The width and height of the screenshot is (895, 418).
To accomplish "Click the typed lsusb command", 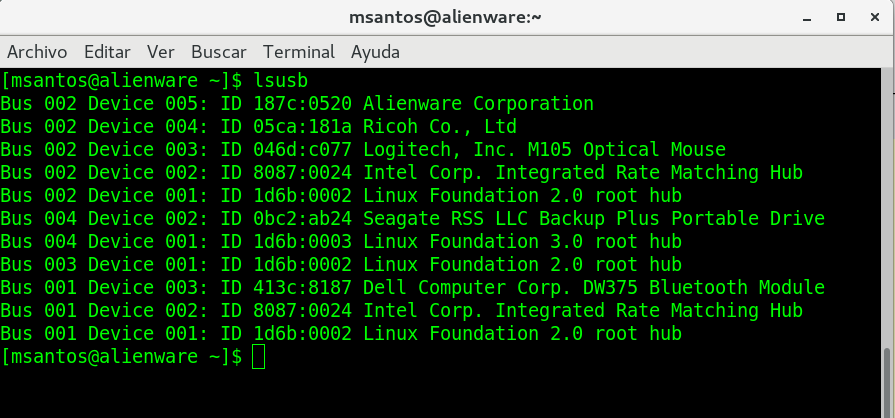I will pos(281,80).
